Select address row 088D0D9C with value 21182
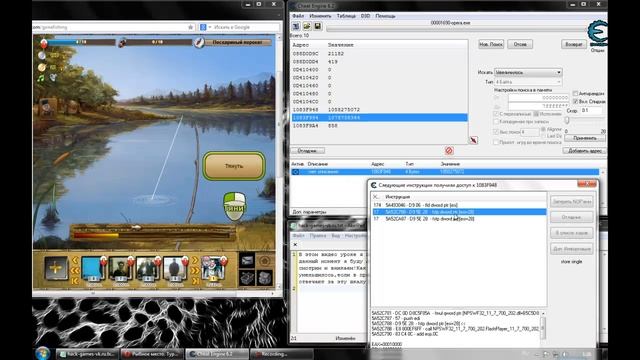The width and height of the screenshot is (640, 360). [380, 53]
